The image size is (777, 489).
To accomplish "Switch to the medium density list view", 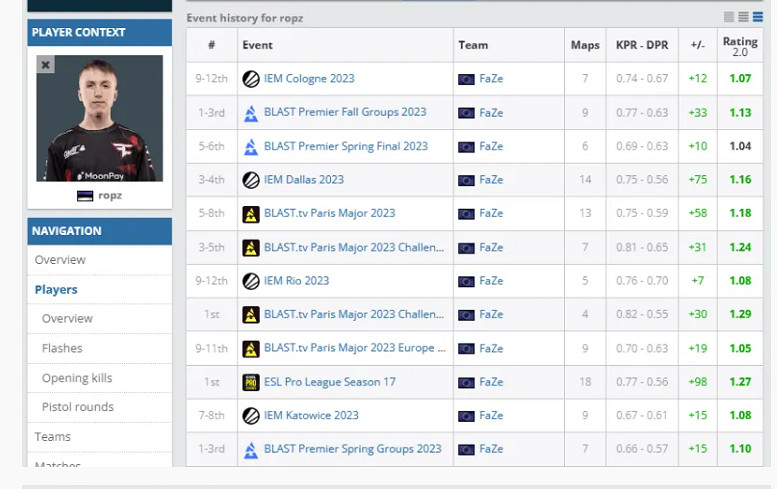I will [743, 17].
